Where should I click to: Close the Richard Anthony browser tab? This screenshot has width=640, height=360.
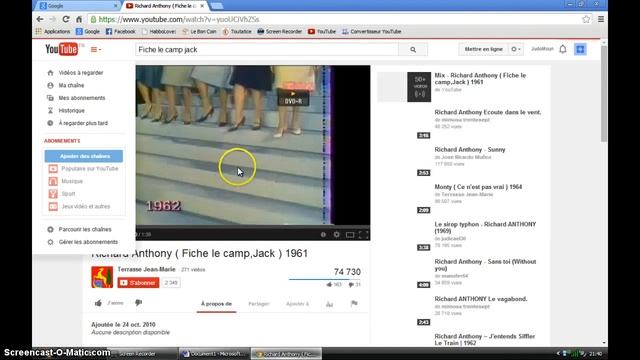click(202, 6)
